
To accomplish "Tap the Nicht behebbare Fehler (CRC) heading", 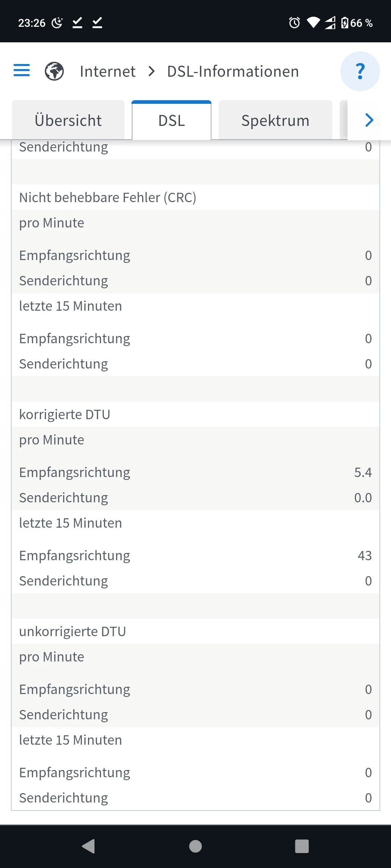I will pyautogui.click(x=108, y=197).
